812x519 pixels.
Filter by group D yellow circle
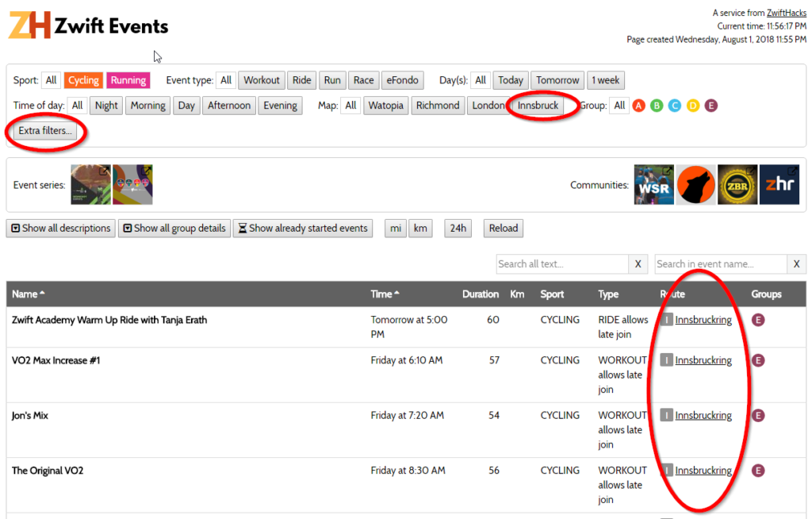click(x=693, y=106)
